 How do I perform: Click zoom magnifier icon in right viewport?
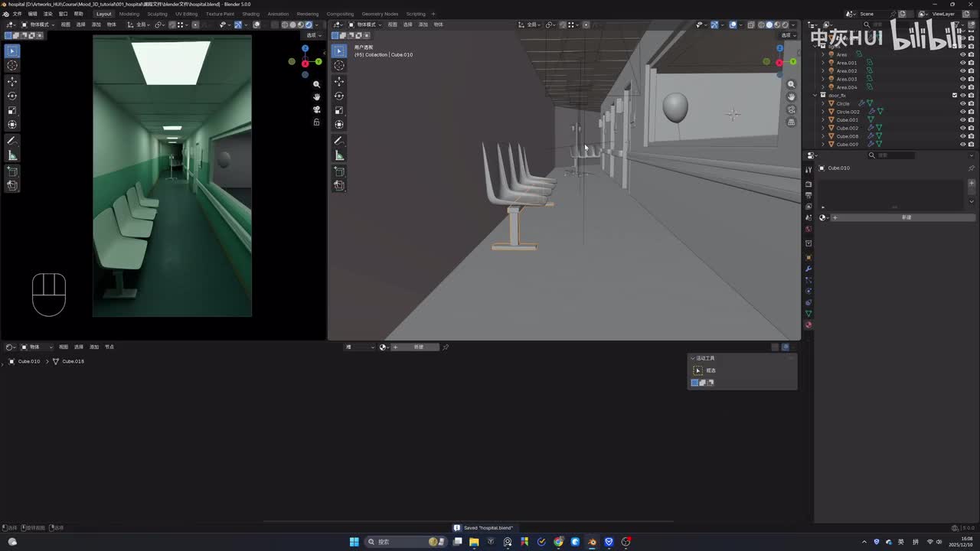(x=791, y=84)
